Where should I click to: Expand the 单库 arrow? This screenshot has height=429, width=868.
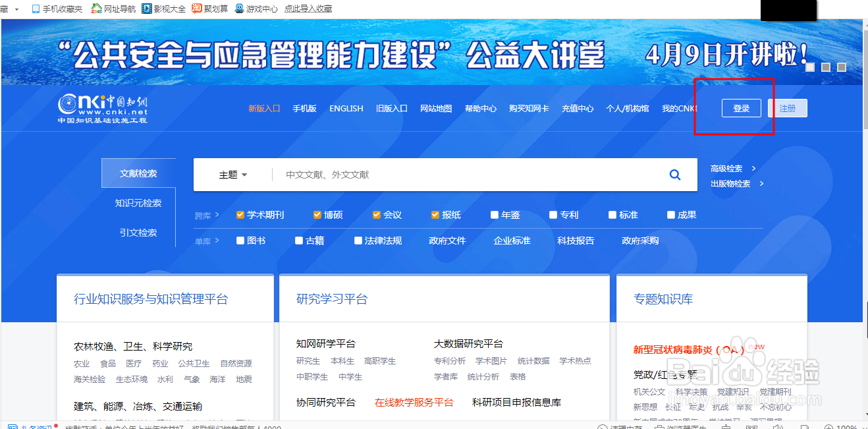coord(217,241)
